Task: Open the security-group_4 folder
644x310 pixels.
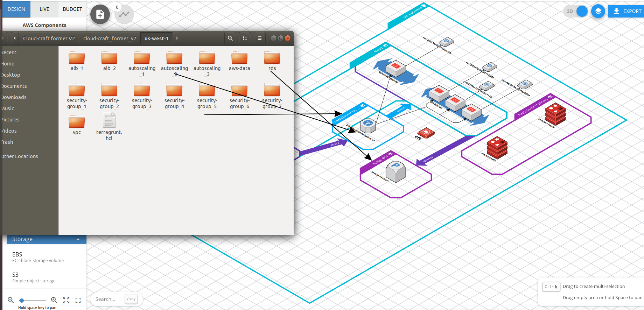Action: pyautogui.click(x=174, y=96)
